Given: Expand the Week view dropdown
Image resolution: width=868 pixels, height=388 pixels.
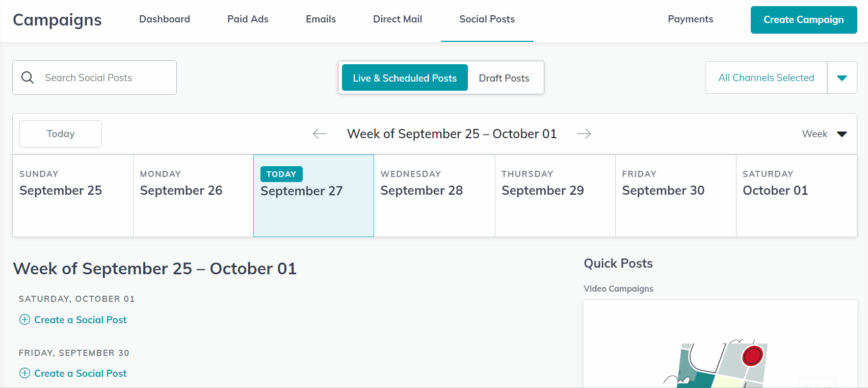Looking at the screenshot, I should click(x=842, y=134).
